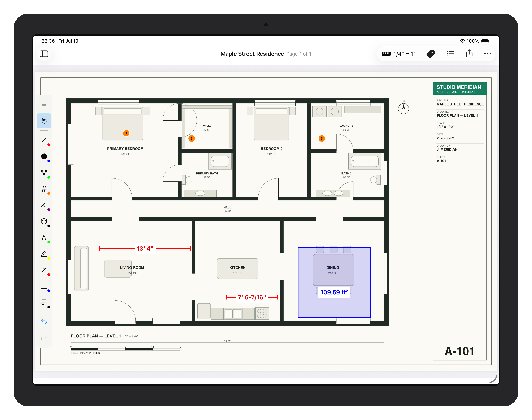This screenshot has width=532, height=420.
Task: Select the 13' 4" red measurement label
Action: (x=145, y=248)
